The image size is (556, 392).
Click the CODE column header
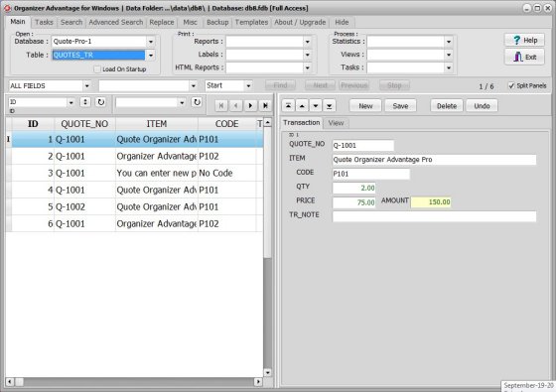[227, 124]
